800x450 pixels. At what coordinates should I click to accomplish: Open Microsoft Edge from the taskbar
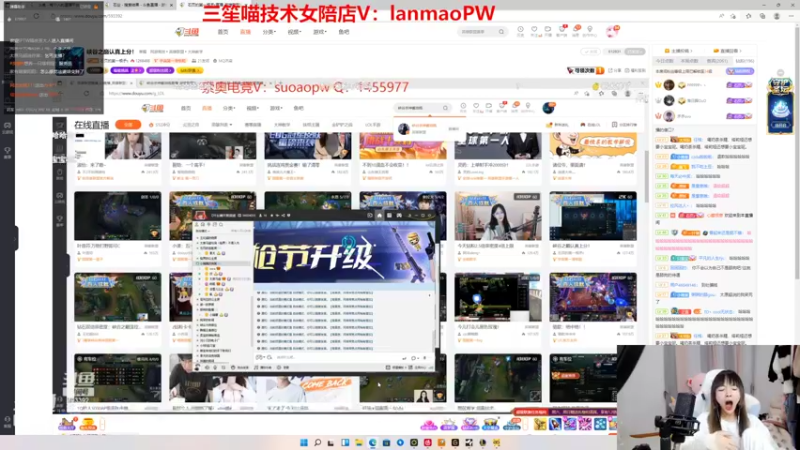372,442
